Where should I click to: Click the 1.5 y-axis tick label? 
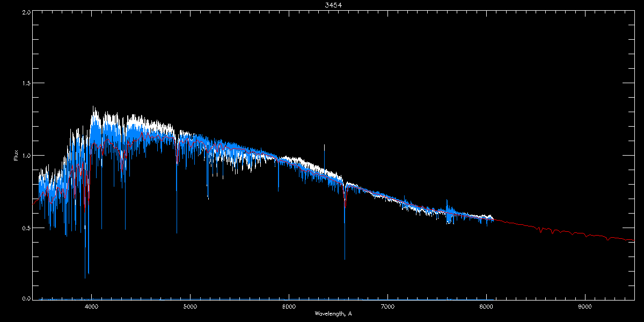[25, 84]
